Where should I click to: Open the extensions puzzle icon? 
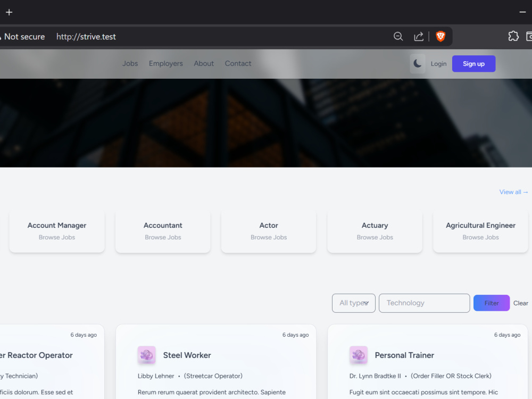click(513, 36)
